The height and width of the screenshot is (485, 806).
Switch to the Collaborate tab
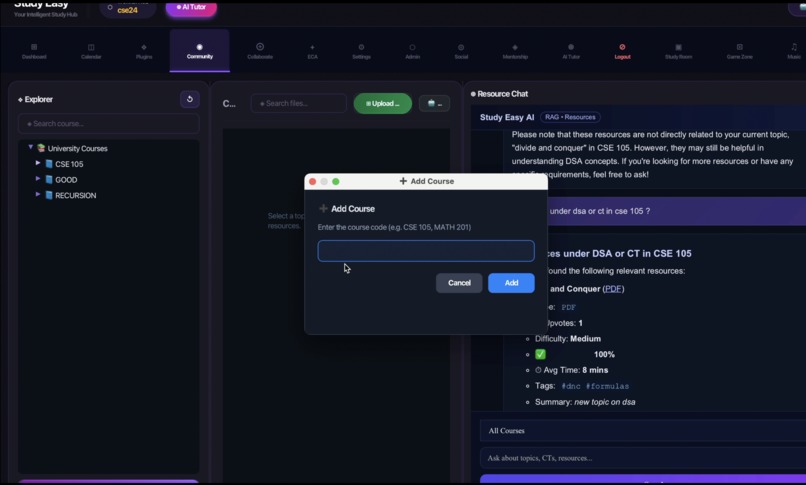pos(260,51)
